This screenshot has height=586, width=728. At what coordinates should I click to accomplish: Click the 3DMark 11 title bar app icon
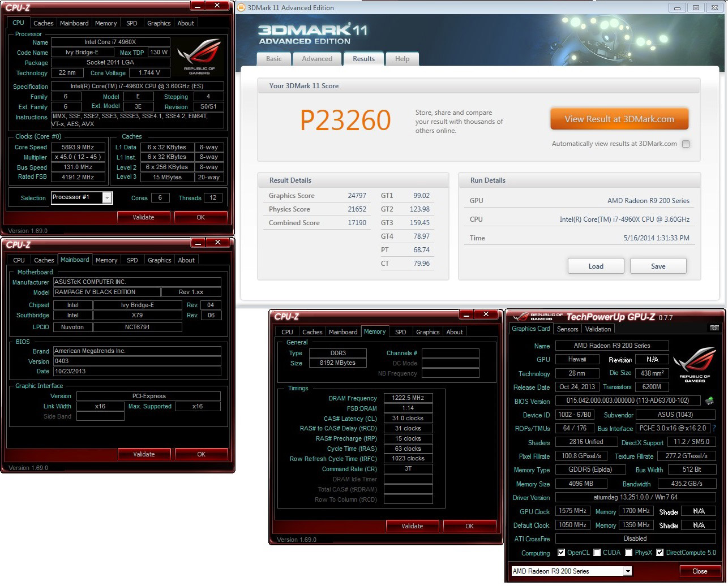click(x=241, y=8)
